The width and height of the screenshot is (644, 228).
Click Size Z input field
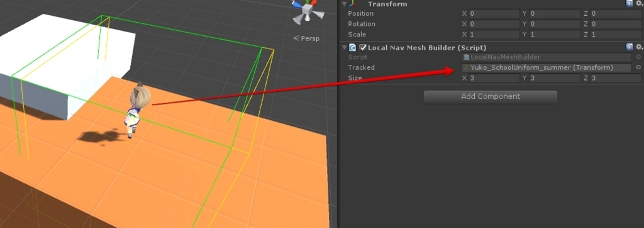click(616, 77)
